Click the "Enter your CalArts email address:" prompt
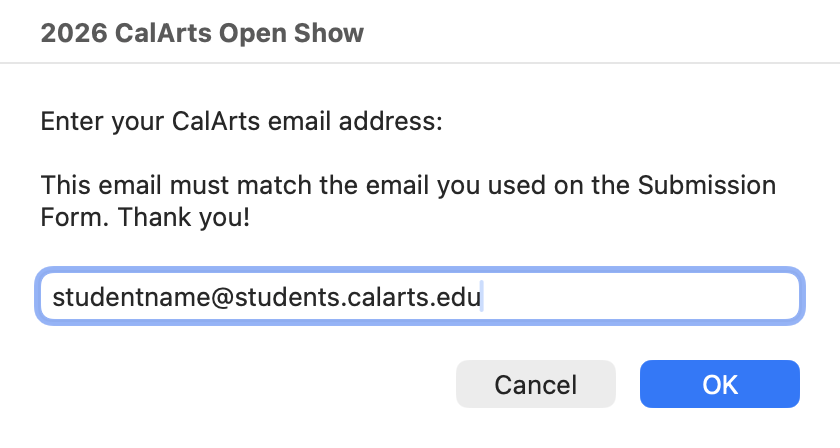Screen dimensions: 840x448 (x=240, y=123)
